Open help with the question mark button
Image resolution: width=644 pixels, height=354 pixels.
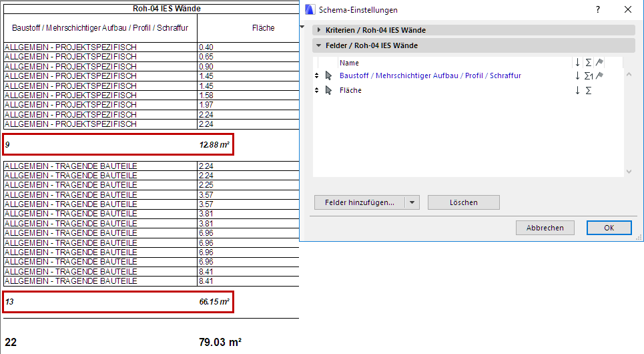[598, 9]
